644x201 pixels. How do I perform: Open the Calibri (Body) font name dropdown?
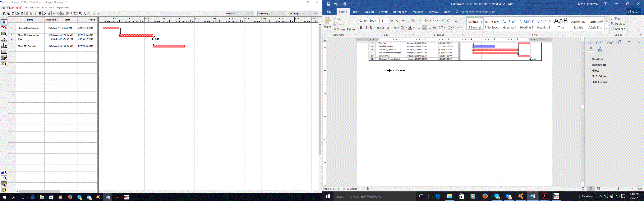(378, 21)
